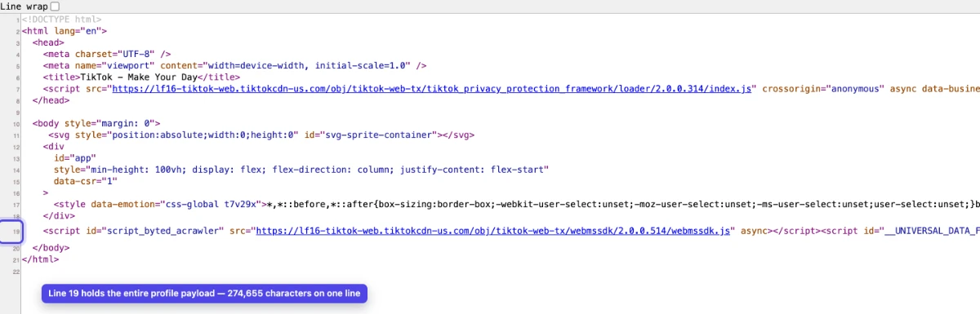This screenshot has width=980, height=314.
Task: Select the body style margin 0 line
Action: (x=96, y=123)
